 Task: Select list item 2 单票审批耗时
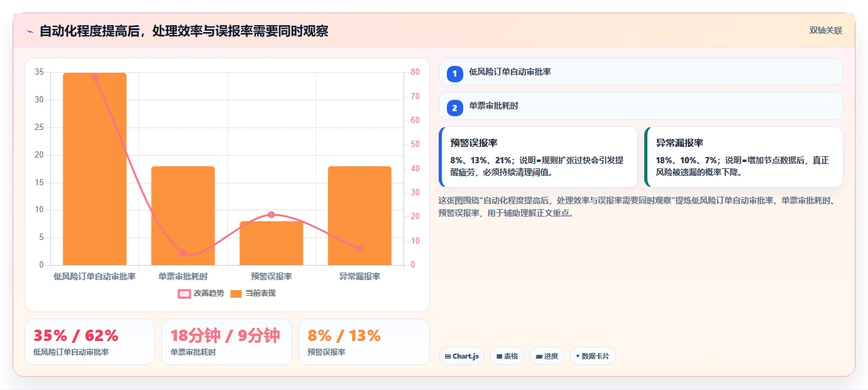641,106
